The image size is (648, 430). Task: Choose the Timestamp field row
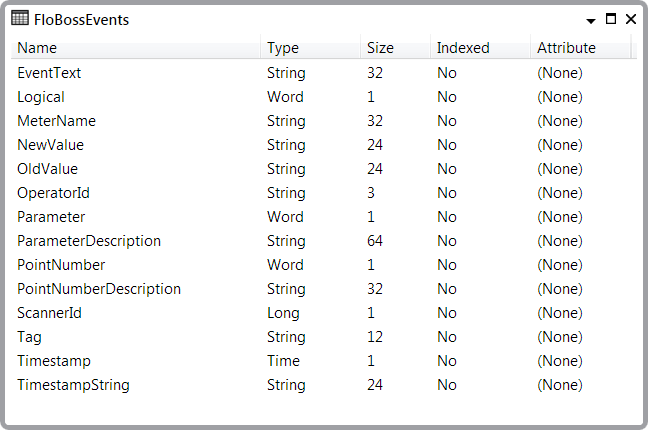[x=324, y=361]
